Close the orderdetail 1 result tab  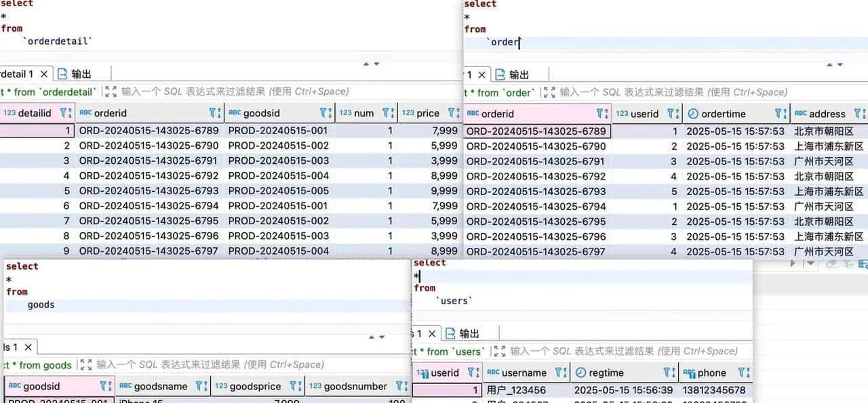pos(44,74)
